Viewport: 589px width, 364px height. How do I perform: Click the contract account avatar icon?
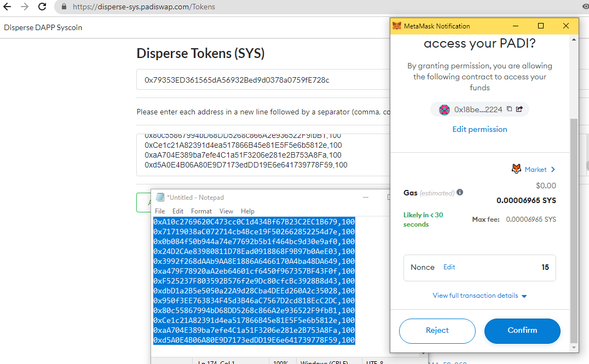point(444,109)
